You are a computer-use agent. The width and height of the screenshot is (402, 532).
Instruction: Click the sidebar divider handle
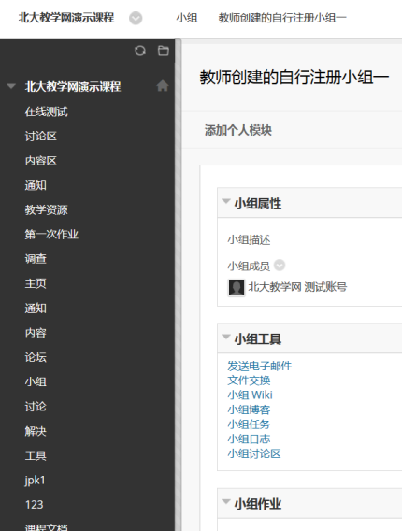[x=178, y=285]
